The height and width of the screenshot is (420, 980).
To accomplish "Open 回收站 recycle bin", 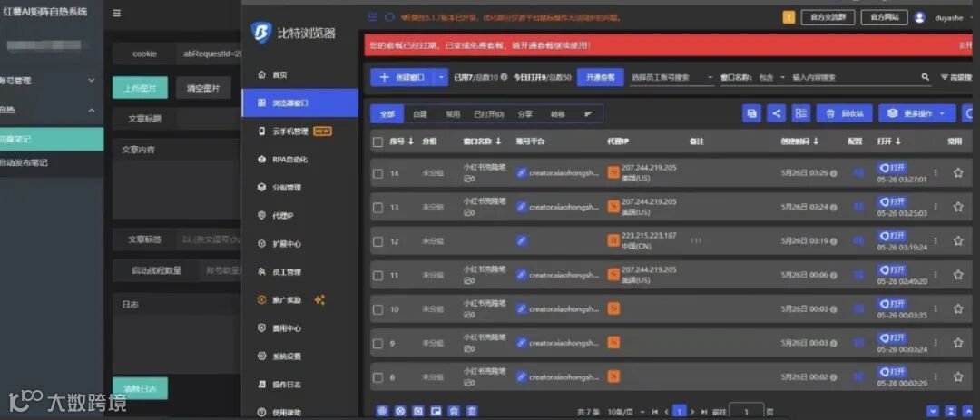I will click(x=845, y=113).
